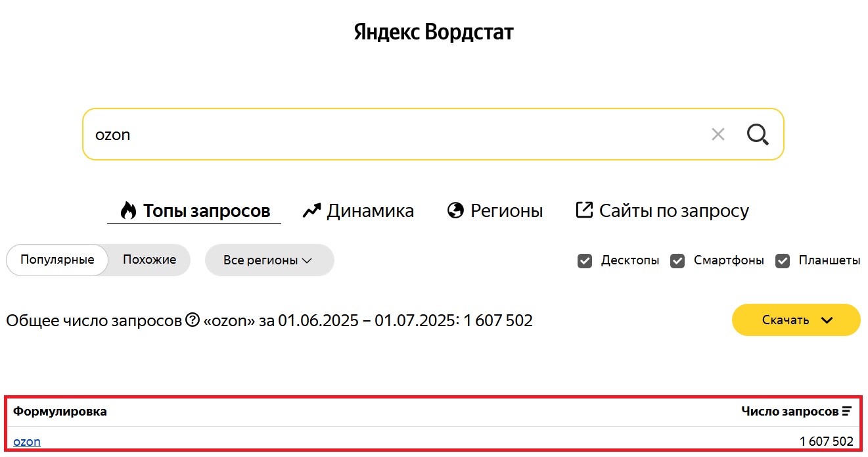868x457 pixels.
Task: Select the Популярные queries toggle
Action: (x=57, y=260)
